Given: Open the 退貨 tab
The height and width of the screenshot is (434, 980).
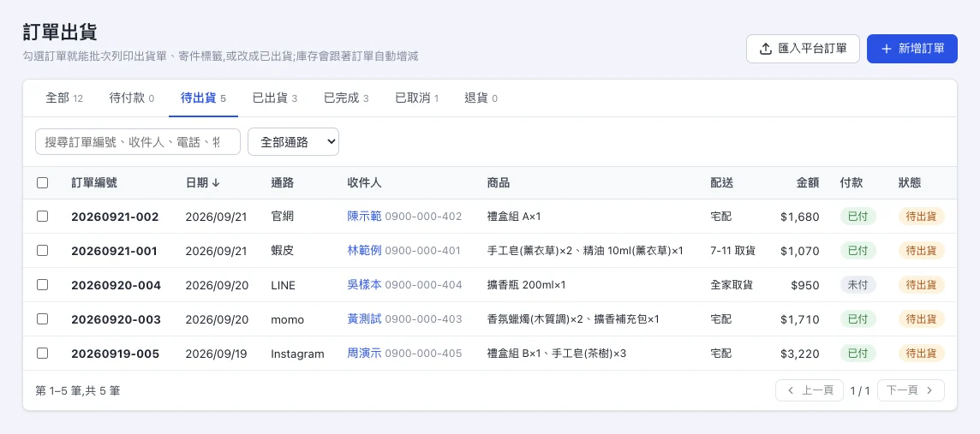Looking at the screenshot, I should (x=481, y=98).
